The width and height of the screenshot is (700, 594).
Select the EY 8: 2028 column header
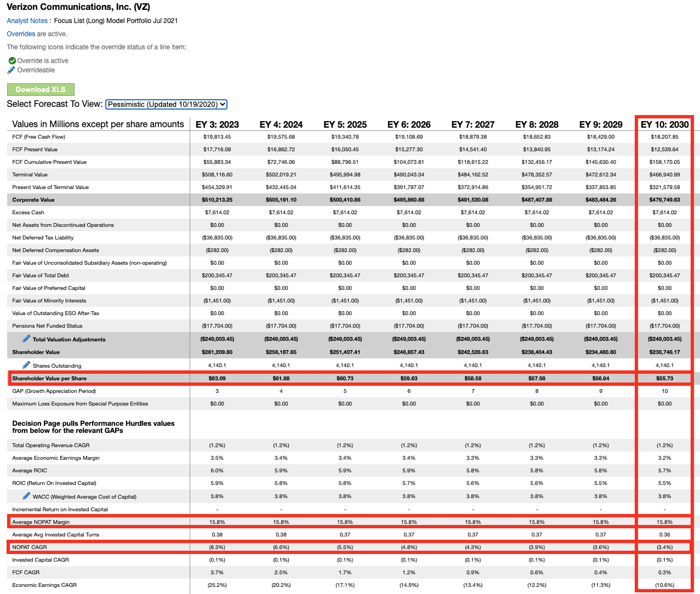coord(537,124)
